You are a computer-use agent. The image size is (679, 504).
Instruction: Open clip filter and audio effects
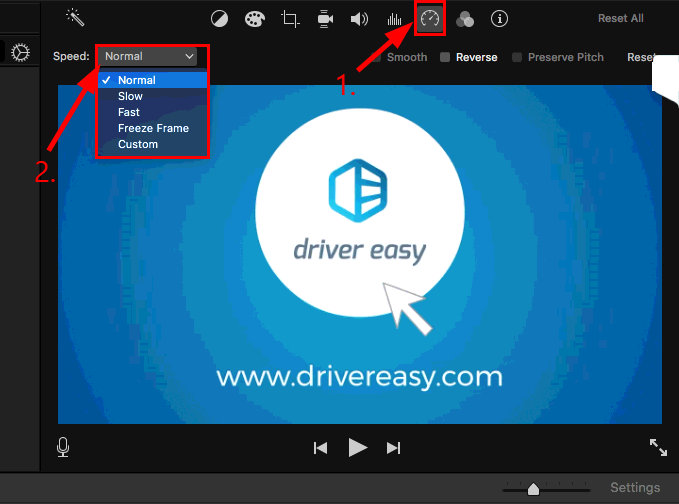[x=465, y=19]
